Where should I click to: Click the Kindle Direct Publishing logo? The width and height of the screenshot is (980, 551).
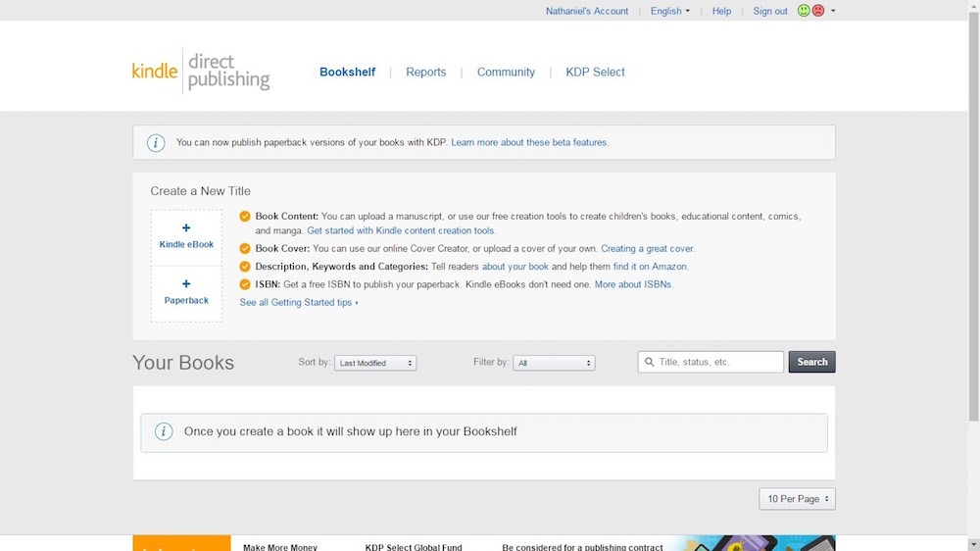(x=201, y=71)
